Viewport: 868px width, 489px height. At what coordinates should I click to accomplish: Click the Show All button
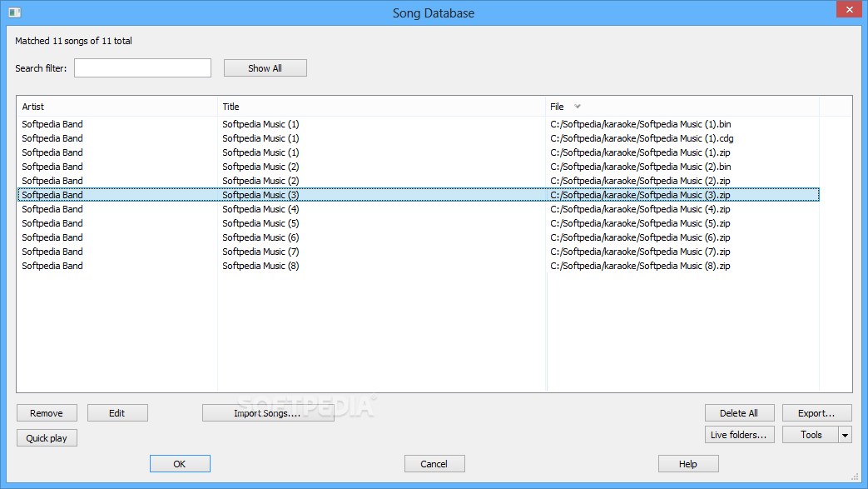tap(265, 68)
